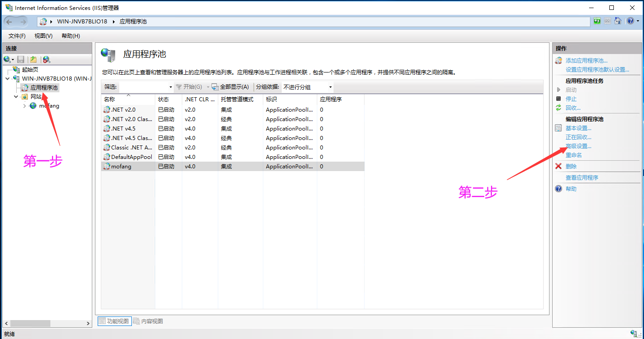Click the DefaultAppPool row icon
The height and width of the screenshot is (339, 644).
point(107,157)
